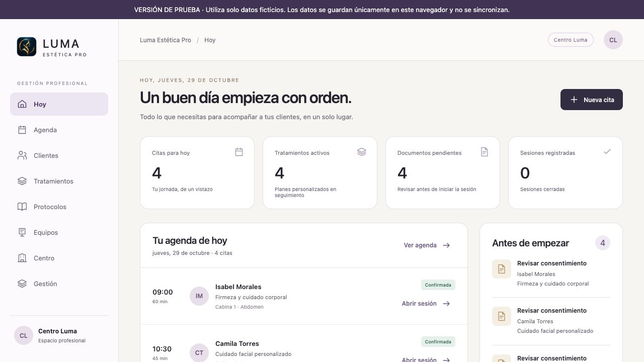Click arrow beside Isabel Morales's Abrir sesión
This screenshot has width=644, height=362.
click(446, 304)
